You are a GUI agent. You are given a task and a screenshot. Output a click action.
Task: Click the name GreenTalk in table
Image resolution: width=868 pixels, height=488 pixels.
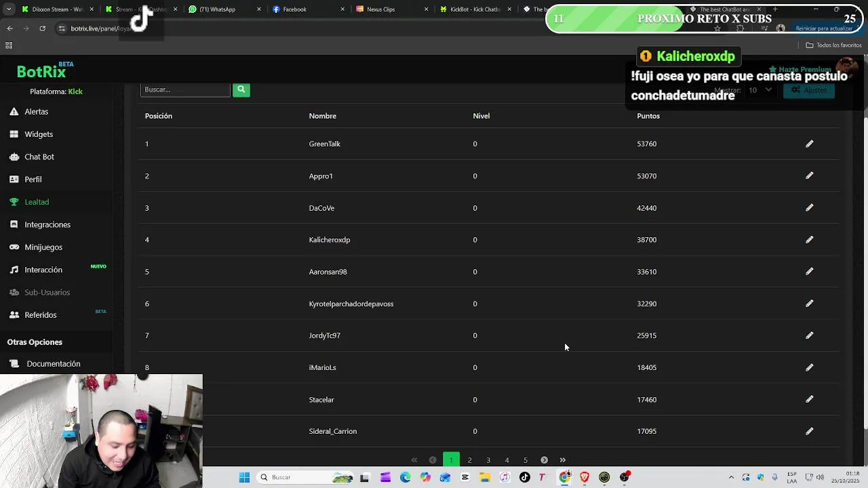325,144
